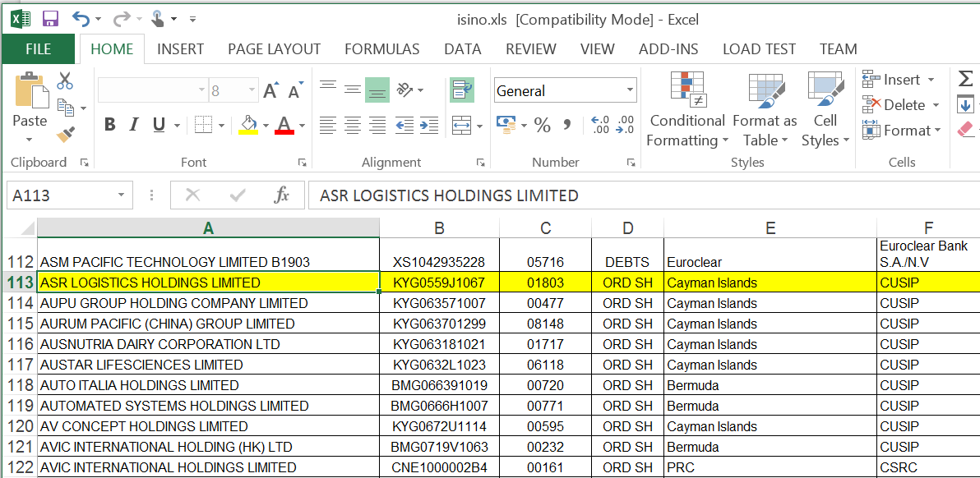This screenshot has height=478, width=980.
Task: Center text horizontally in the cell
Action: [x=354, y=126]
